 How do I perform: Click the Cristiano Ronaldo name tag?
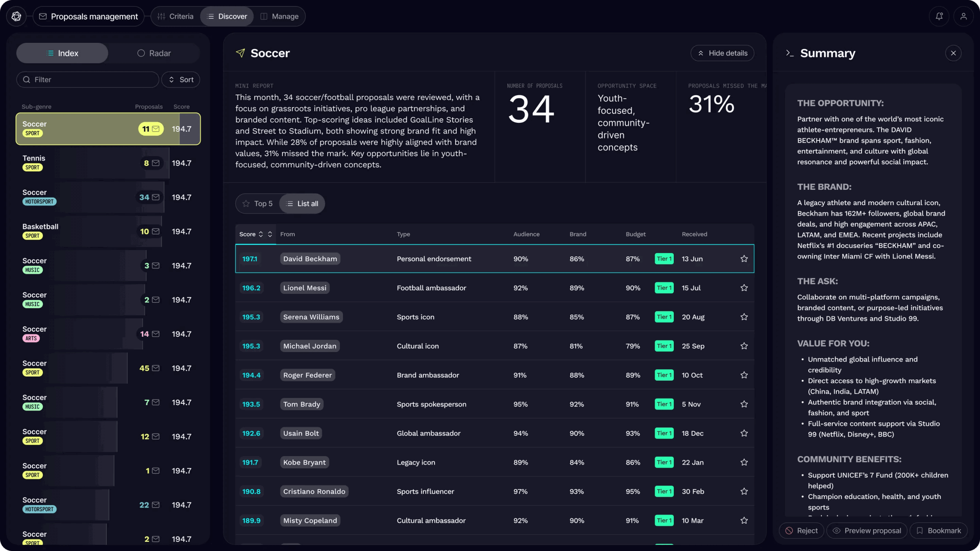tap(314, 492)
